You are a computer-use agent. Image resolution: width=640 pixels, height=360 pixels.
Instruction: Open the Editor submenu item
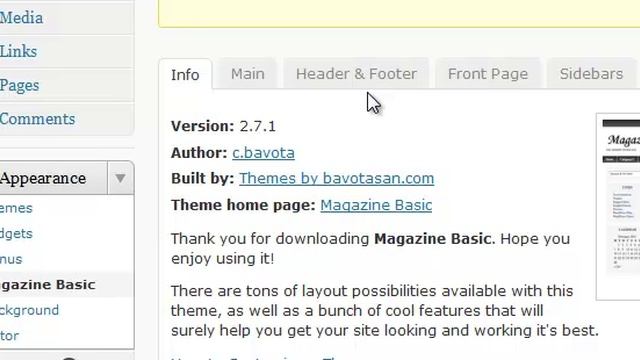9,336
